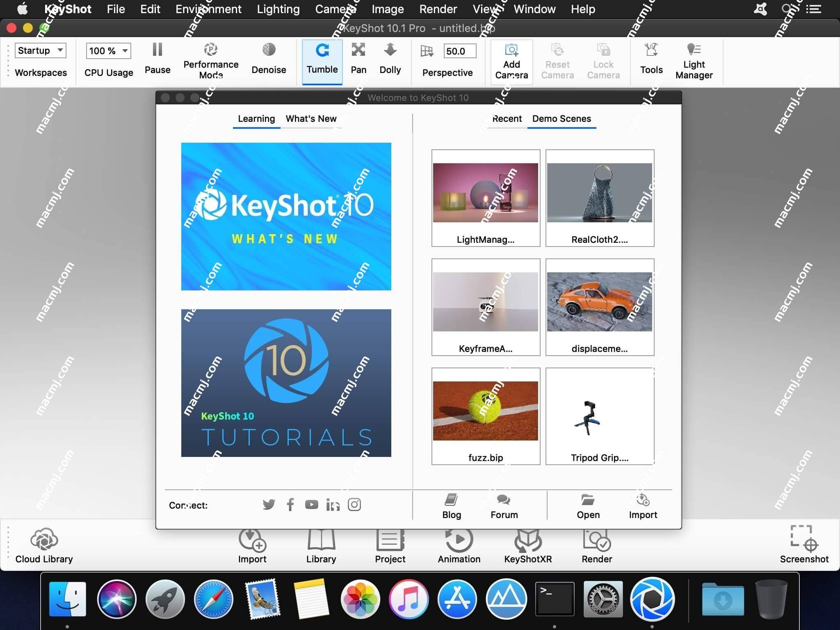Toggle Performance Mode on

pyautogui.click(x=210, y=60)
